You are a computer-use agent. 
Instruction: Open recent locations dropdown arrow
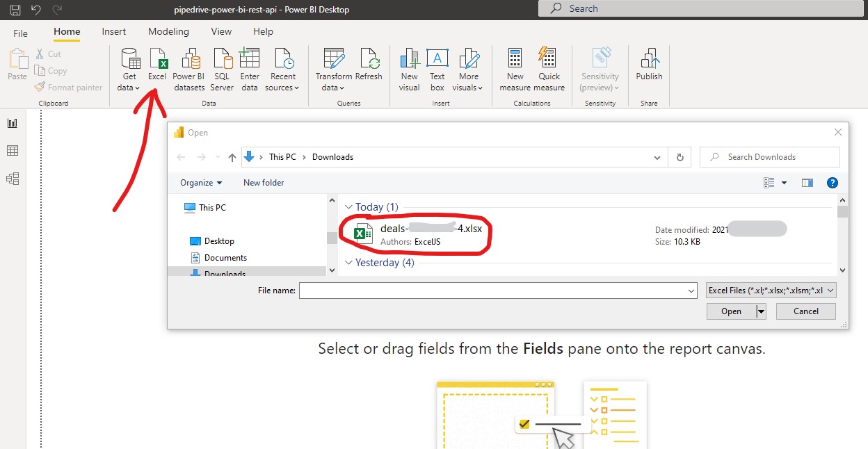218,158
